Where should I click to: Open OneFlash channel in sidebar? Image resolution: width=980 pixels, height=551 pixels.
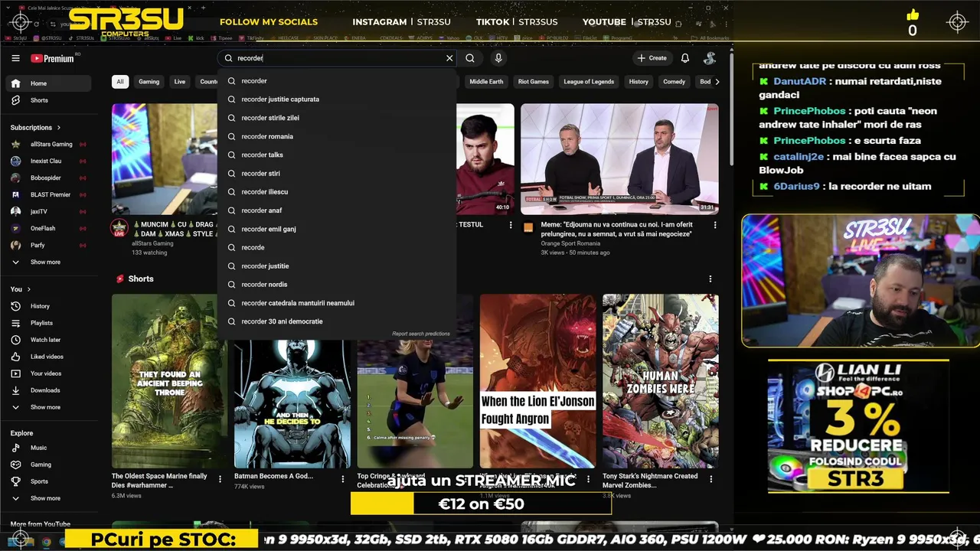click(x=48, y=228)
